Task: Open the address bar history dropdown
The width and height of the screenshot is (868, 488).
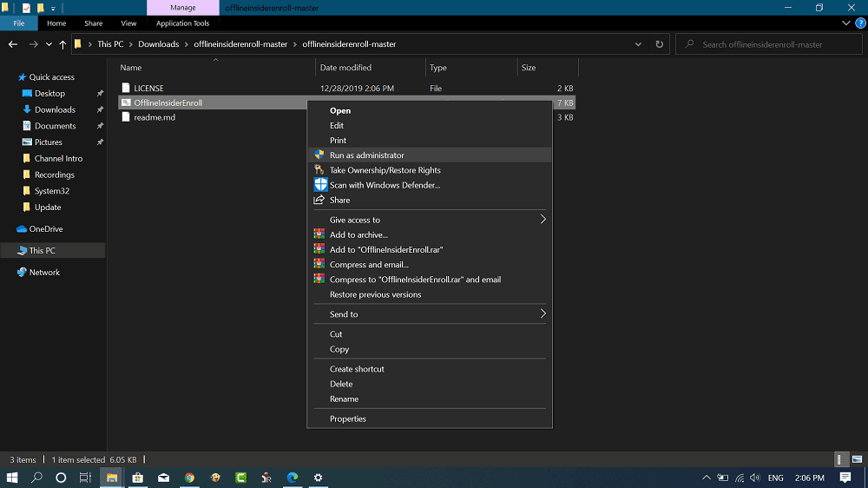Action: (x=640, y=44)
